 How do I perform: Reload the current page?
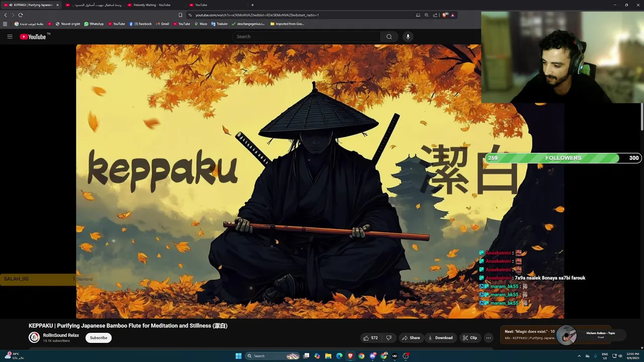click(x=21, y=15)
